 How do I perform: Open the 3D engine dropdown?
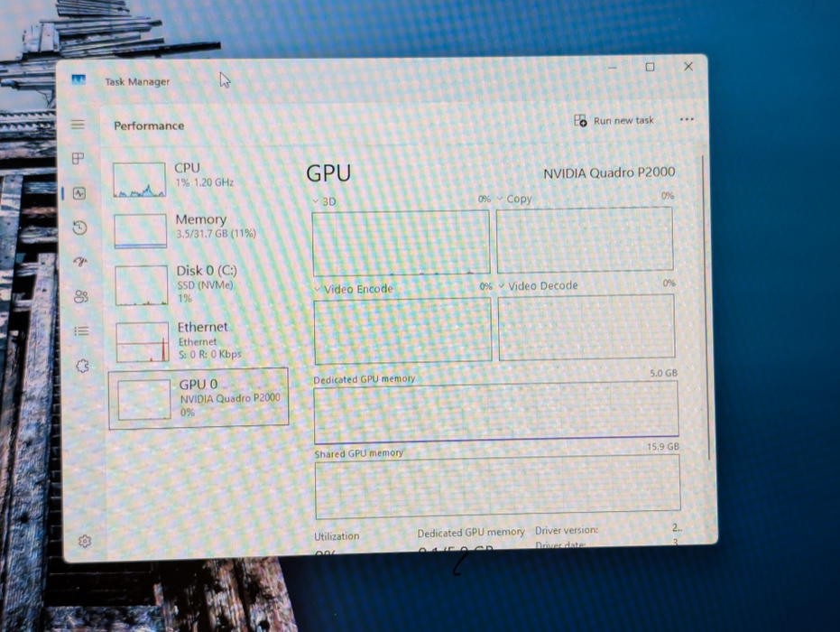click(324, 201)
